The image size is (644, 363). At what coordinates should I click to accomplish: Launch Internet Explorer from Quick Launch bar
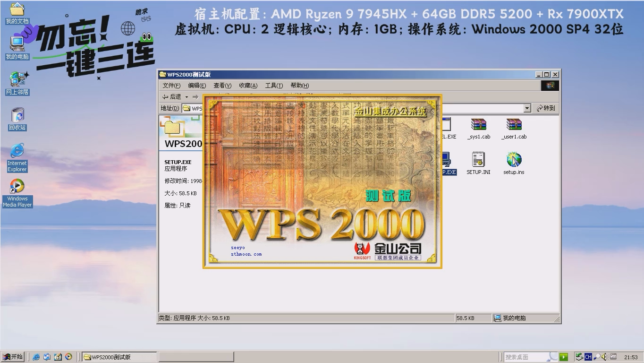[x=36, y=357]
